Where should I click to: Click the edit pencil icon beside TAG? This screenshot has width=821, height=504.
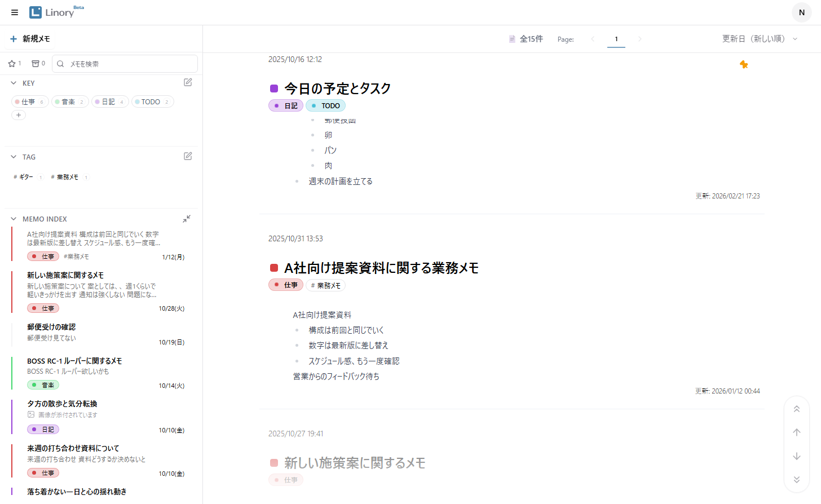click(x=187, y=156)
